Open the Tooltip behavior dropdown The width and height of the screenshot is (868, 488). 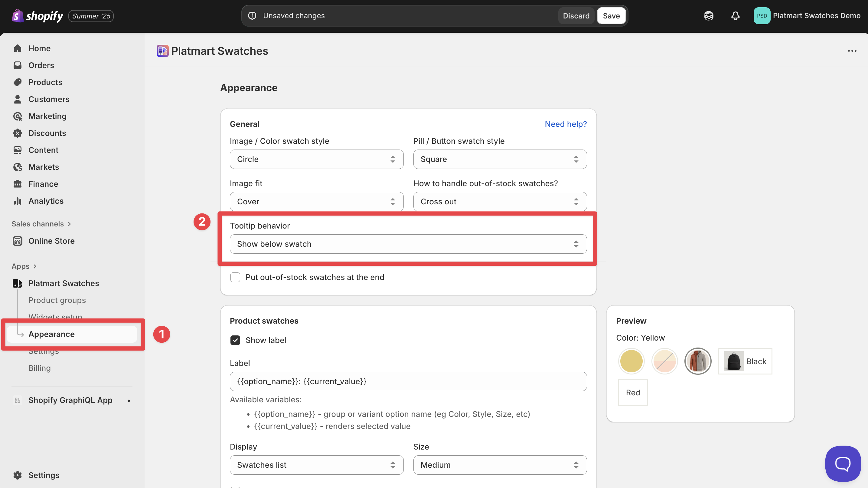tap(408, 244)
